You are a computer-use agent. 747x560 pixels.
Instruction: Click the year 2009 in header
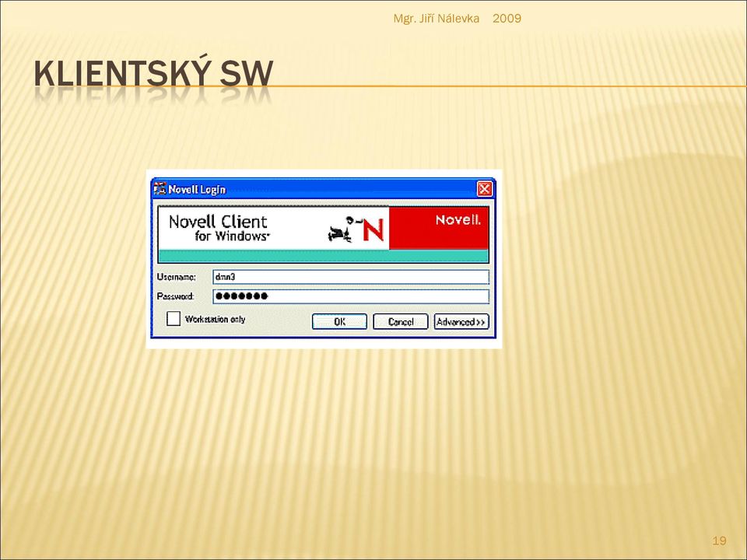[507, 19]
